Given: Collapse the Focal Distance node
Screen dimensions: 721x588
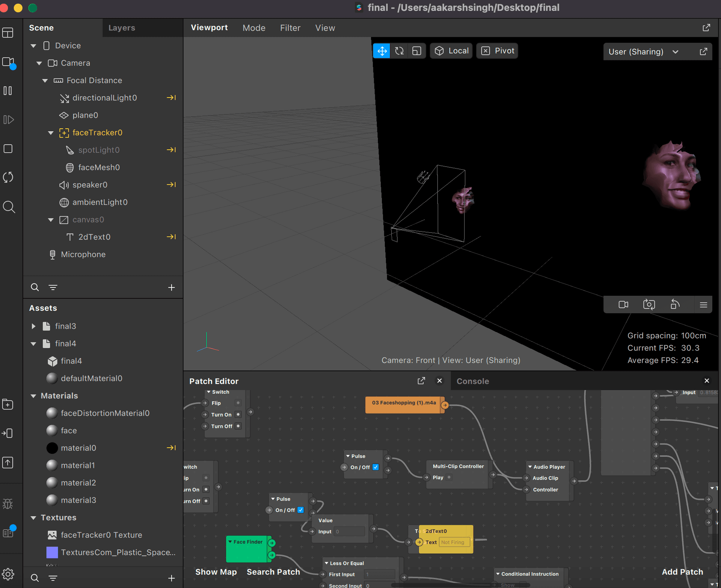Looking at the screenshot, I should pyautogui.click(x=45, y=80).
